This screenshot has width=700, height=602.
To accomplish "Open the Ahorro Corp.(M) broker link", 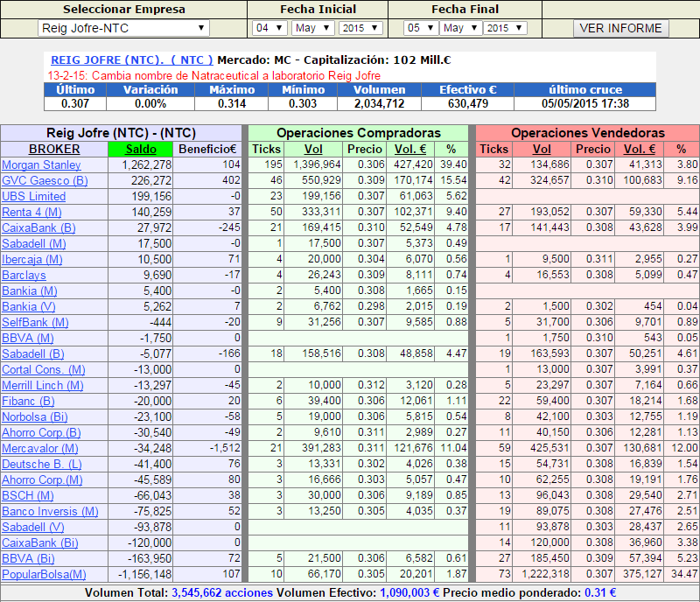I will pos(42,480).
